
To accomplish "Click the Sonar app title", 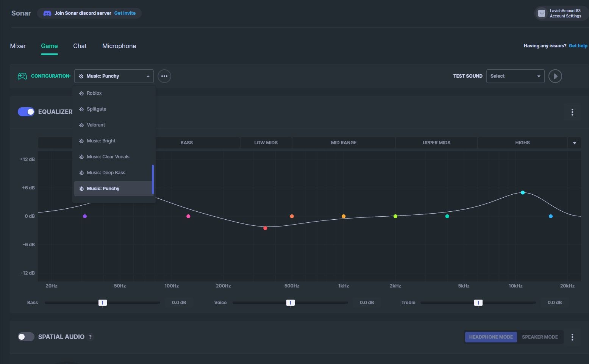I will tap(21, 13).
